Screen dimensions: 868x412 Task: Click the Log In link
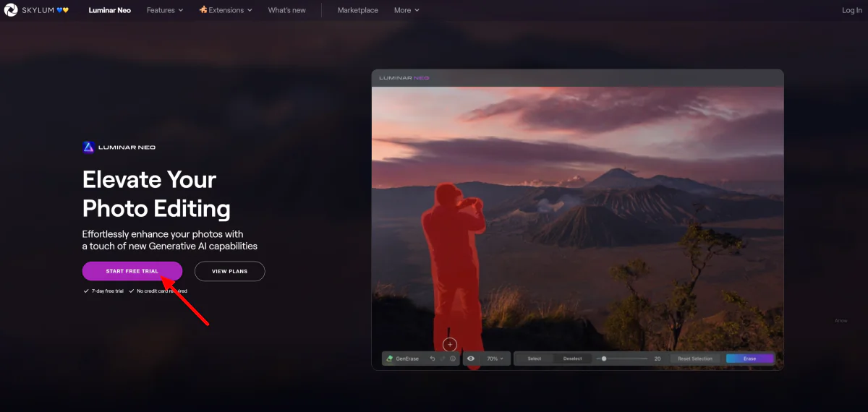[x=852, y=10]
